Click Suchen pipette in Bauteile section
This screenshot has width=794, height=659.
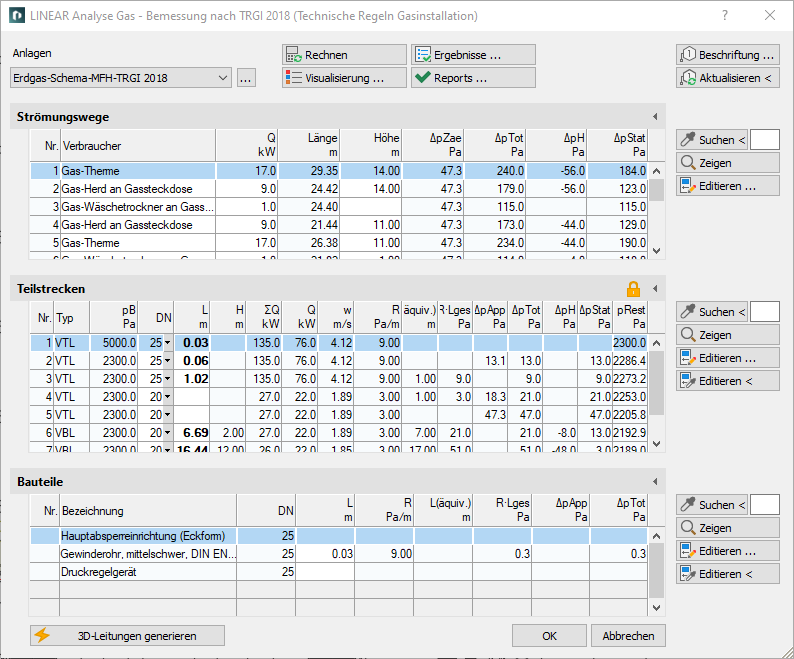coord(712,505)
